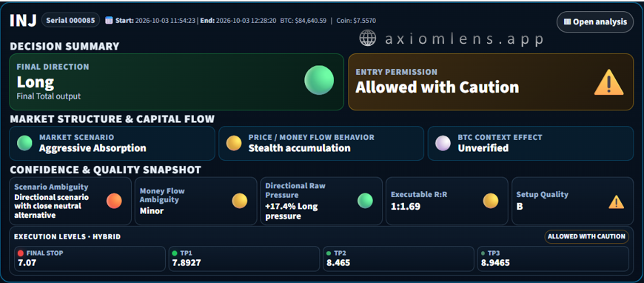This screenshot has width=644, height=283.
Task: Click the +17.4% Long pressure value
Action: [292, 211]
